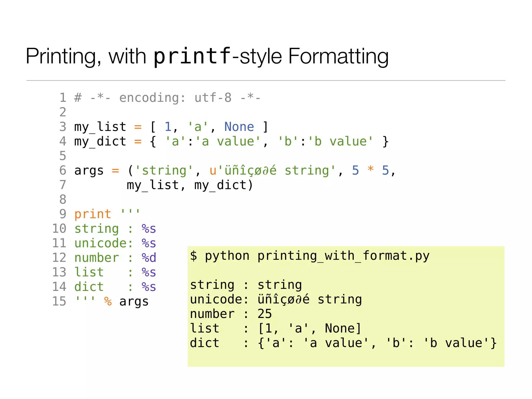Click the args variable on line 6
Image resolution: width=532 pixels, height=399 pixels.
89,171
